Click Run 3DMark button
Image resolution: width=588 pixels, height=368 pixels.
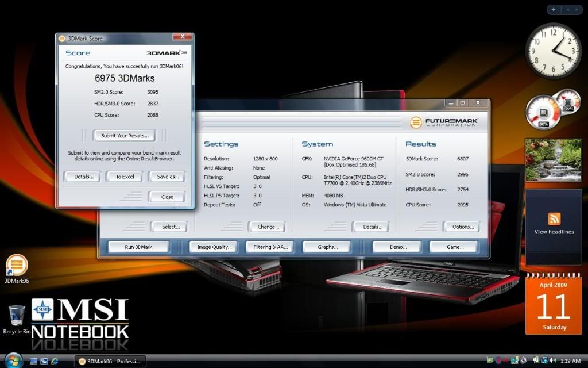[x=138, y=247]
